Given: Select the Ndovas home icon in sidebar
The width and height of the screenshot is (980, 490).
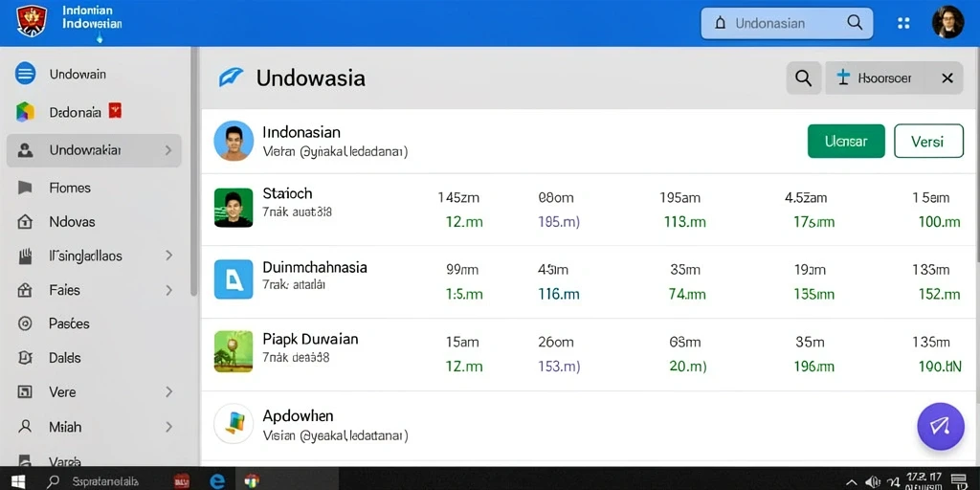Looking at the screenshot, I should 25,222.
